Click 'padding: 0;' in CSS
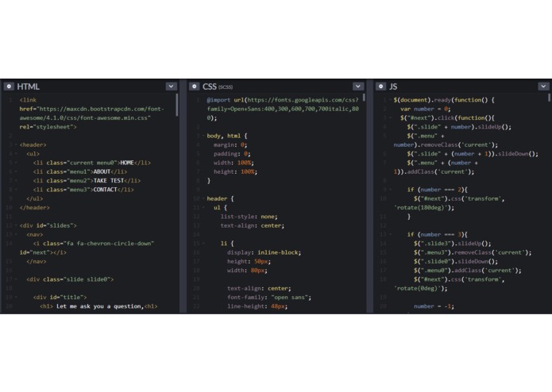The height and width of the screenshot is (392, 552). click(232, 154)
